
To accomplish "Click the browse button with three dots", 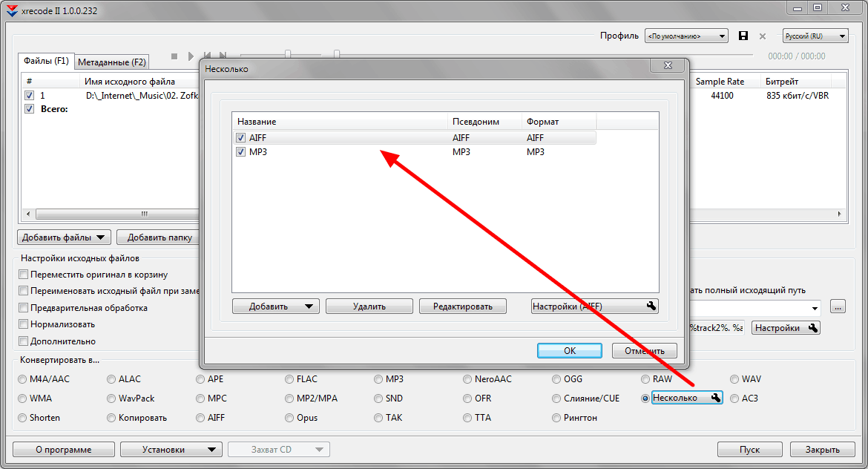I will pos(838,306).
